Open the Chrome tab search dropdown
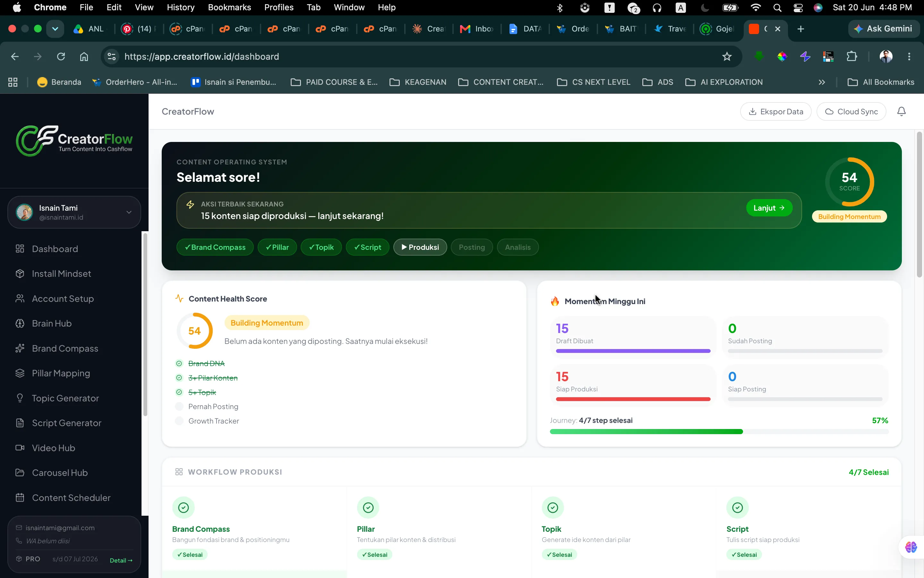 (x=55, y=29)
